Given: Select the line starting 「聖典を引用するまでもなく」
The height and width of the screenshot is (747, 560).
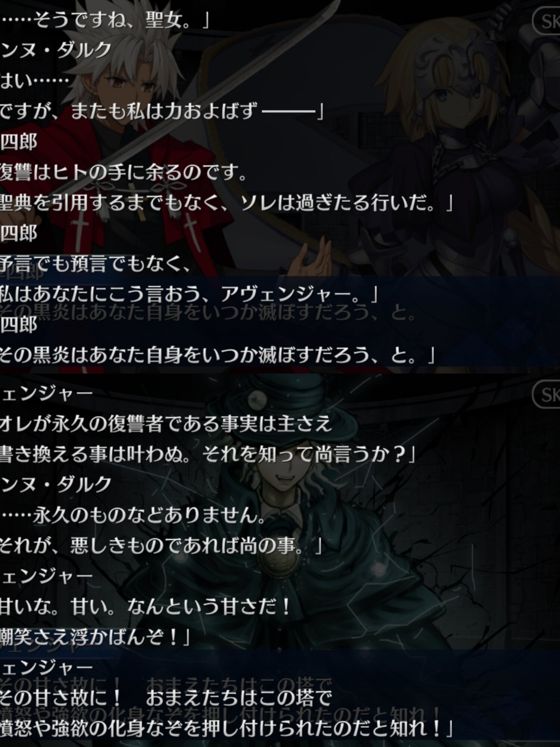Looking at the screenshot, I should click(x=226, y=203).
